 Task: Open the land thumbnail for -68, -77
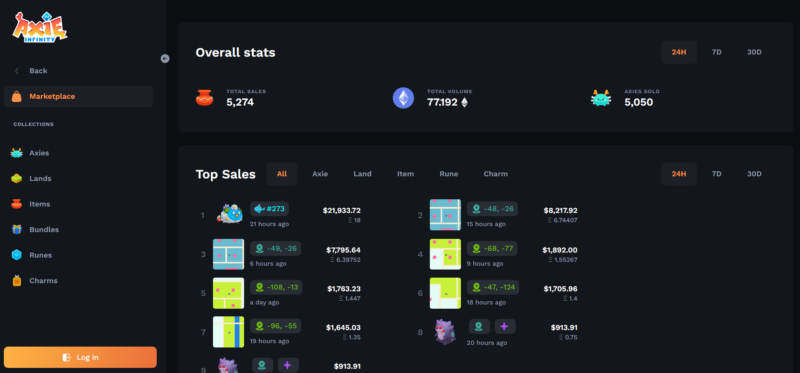tap(445, 254)
